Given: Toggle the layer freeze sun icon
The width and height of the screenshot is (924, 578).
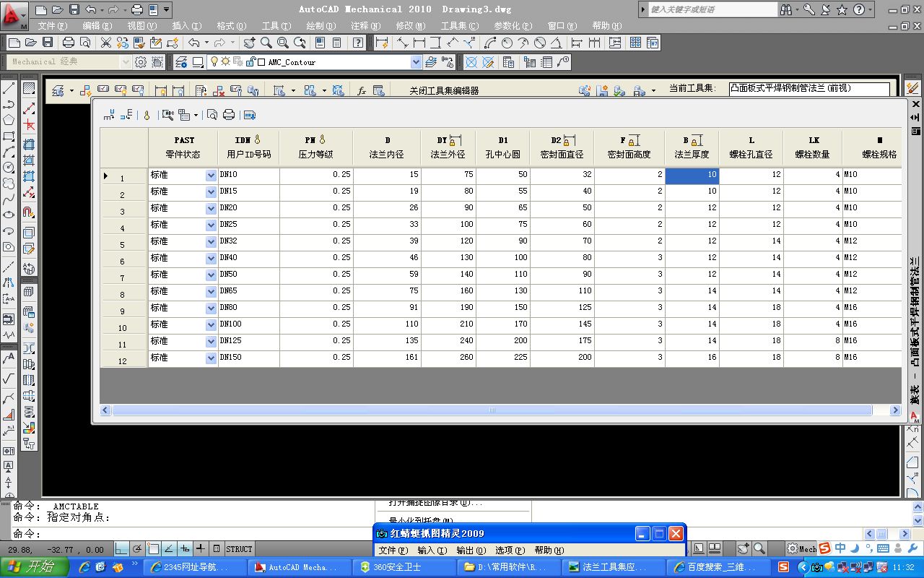Looking at the screenshot, I should (225, 62).
